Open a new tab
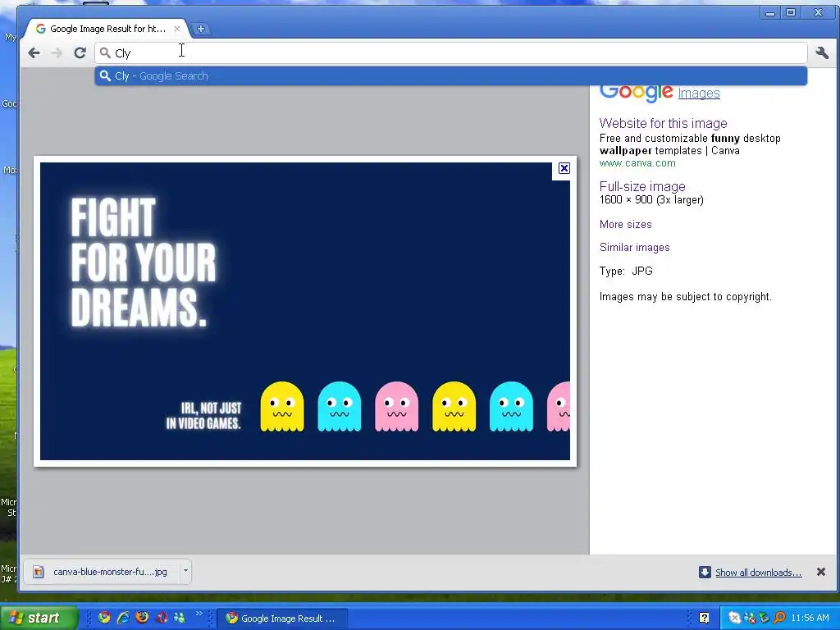The width and height of the screenshot is (840, 630). click(201, 29)
